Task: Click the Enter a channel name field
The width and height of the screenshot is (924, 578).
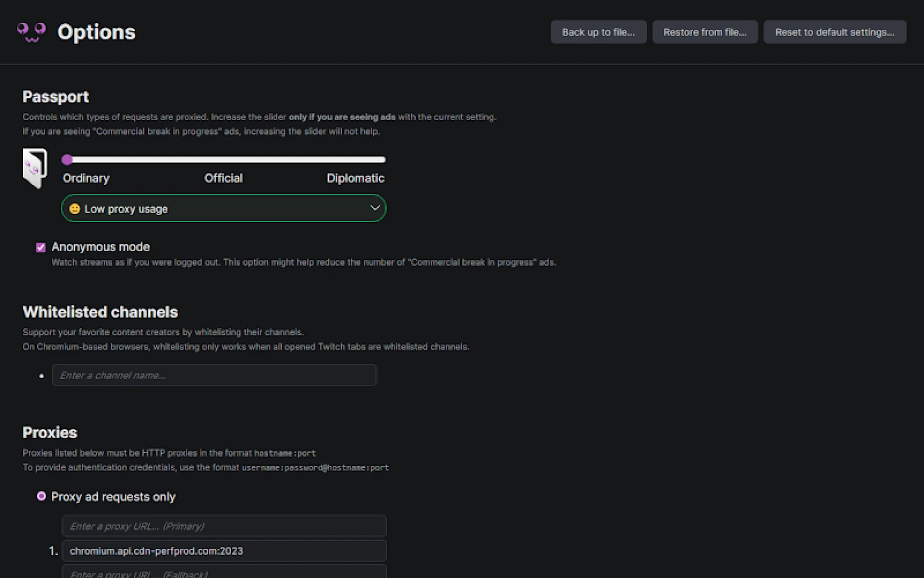Action: [x=214, y=376]
